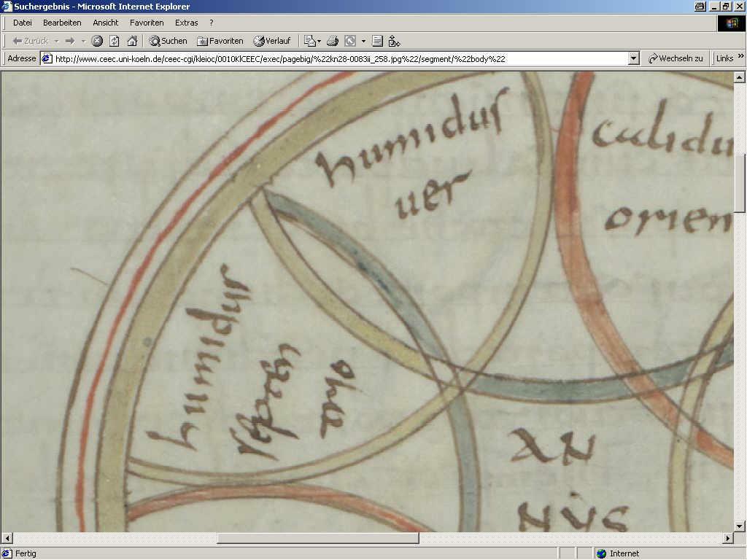Open the Favoriten menu
The height and width of the screenshot is (560, 747).
click(x=147, y=23)
